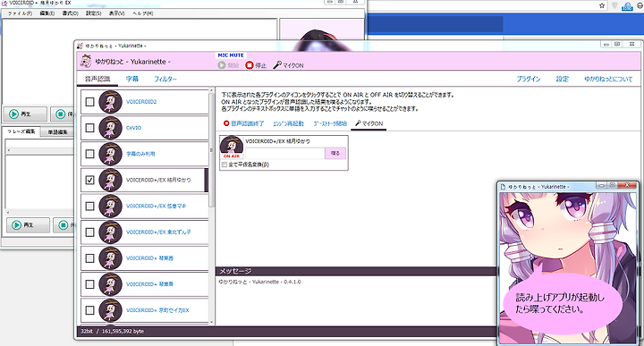
Task: Check the CeVIO checkbox
Action: point(89,128)
